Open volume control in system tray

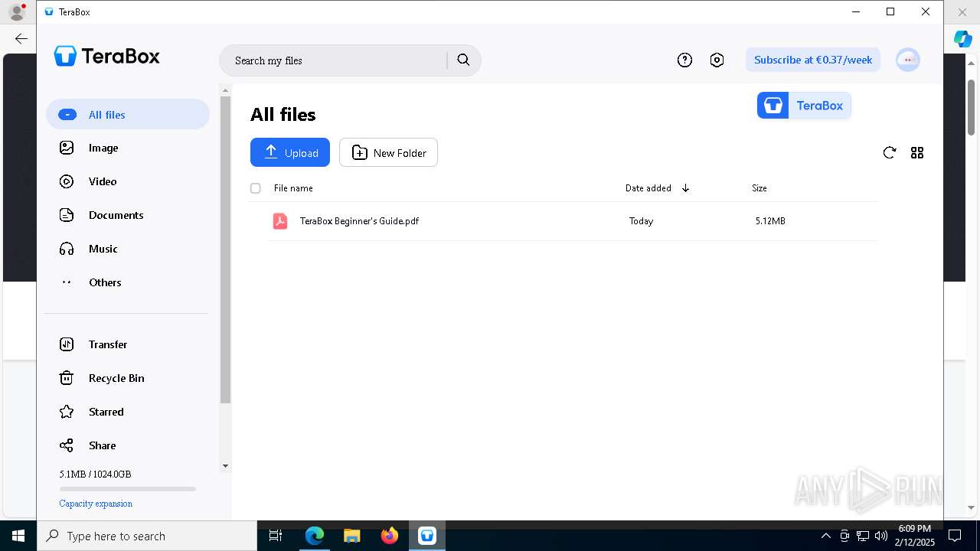[x=880, y=536]
